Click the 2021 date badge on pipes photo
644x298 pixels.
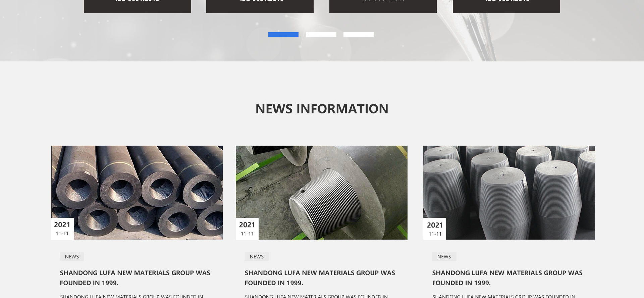pyautogui.click(x=62, y=229)
